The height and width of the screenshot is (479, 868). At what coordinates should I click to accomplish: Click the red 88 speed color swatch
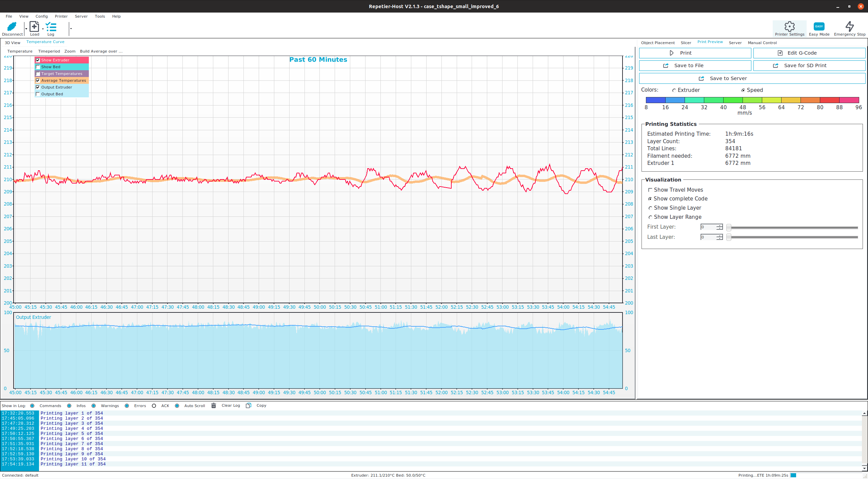pos(829,100)
